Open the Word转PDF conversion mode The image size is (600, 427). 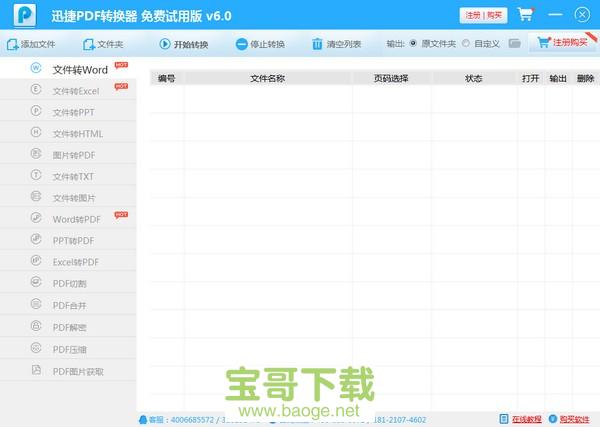click(68, 218)
